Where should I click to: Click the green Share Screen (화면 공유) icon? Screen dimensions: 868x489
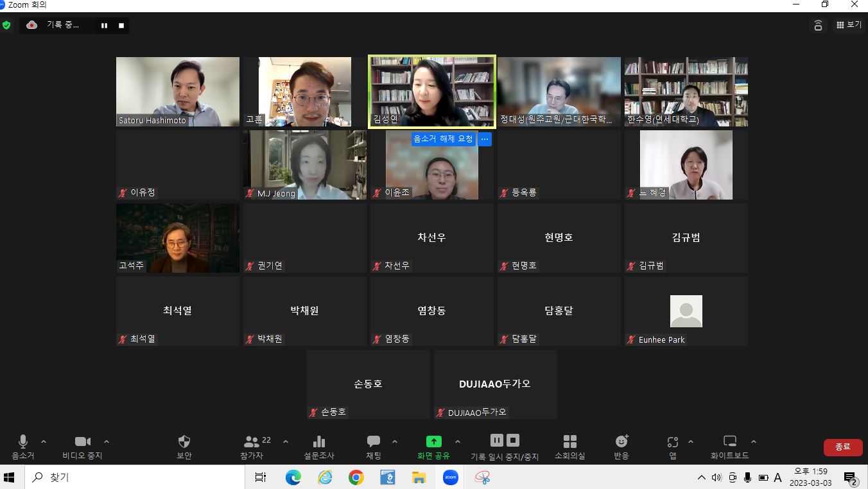pos(434,442)
